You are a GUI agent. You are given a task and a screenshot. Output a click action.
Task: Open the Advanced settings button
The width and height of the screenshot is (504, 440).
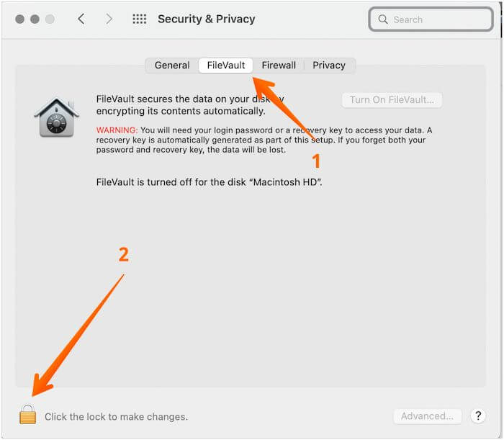(427, 416)
